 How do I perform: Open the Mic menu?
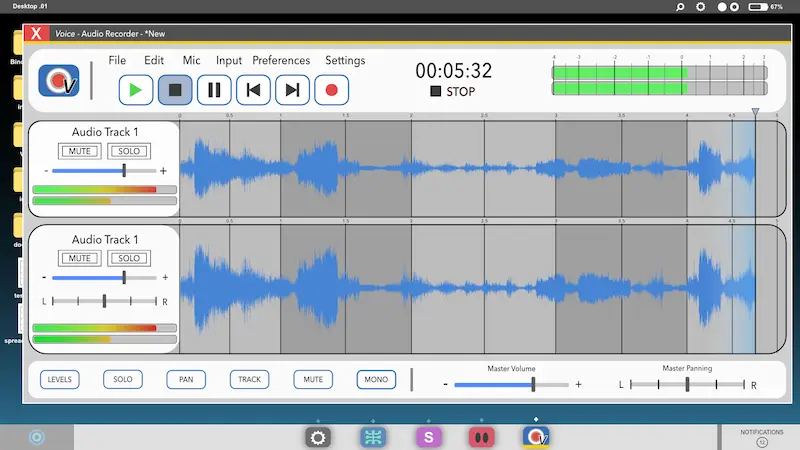click(x=191, y=60)
